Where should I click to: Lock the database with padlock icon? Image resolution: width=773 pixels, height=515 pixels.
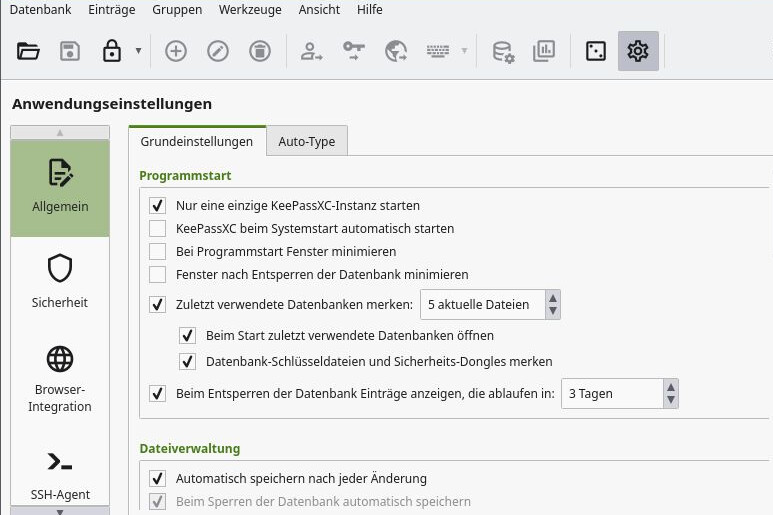click(x=112, y=51)
